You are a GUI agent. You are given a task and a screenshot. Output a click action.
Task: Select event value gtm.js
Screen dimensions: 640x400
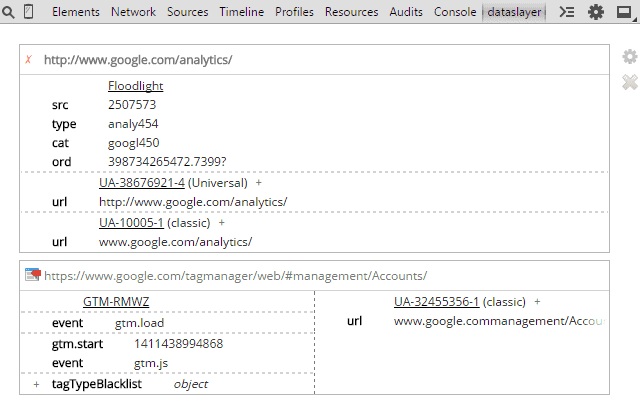coord(151,363)
